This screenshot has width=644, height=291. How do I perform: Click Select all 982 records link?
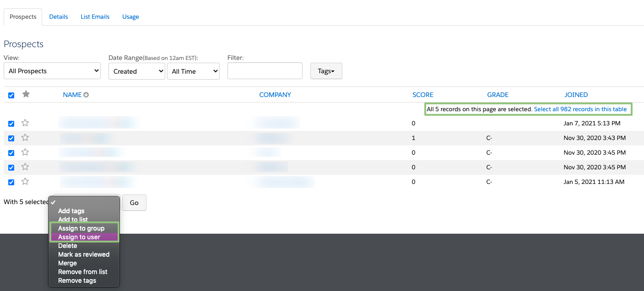[x=580, y=109]
